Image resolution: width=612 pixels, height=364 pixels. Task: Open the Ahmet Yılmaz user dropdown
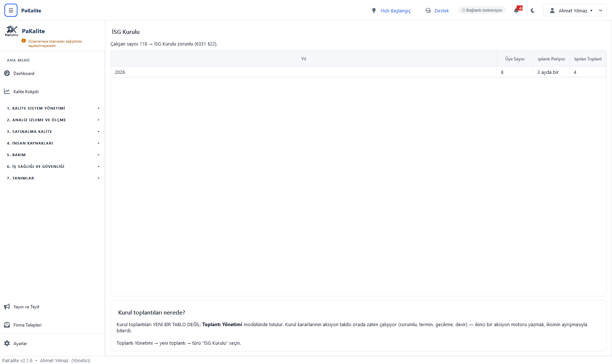575,11
